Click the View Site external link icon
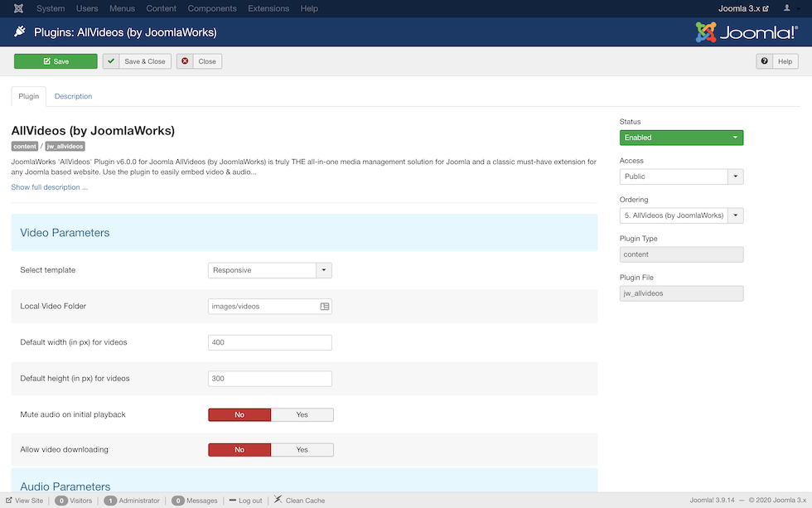Viewport: 812px width, 508px height. [9, 501]
